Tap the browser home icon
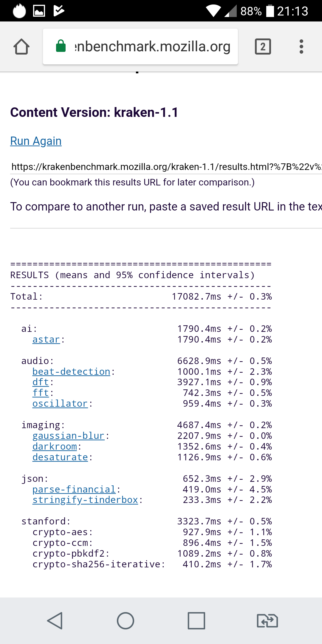 (21, 47)
